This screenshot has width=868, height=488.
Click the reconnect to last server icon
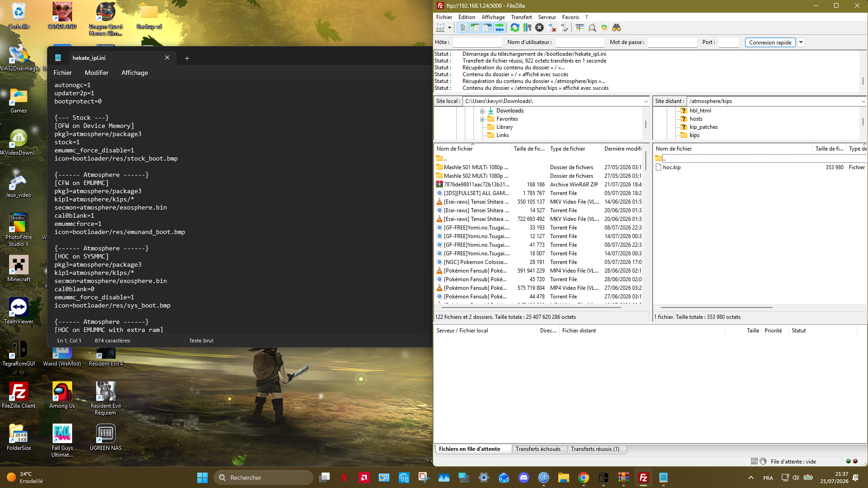click(x=564, y=28)
